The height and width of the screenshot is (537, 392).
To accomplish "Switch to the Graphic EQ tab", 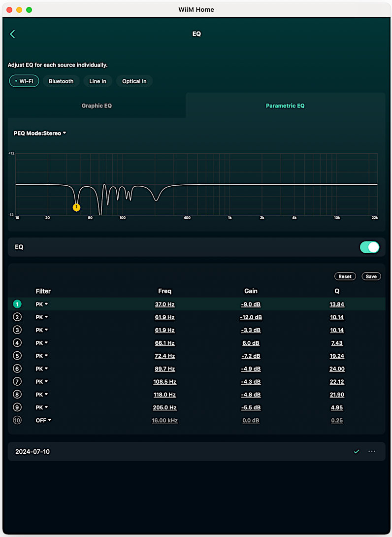I will coord(97,105).
